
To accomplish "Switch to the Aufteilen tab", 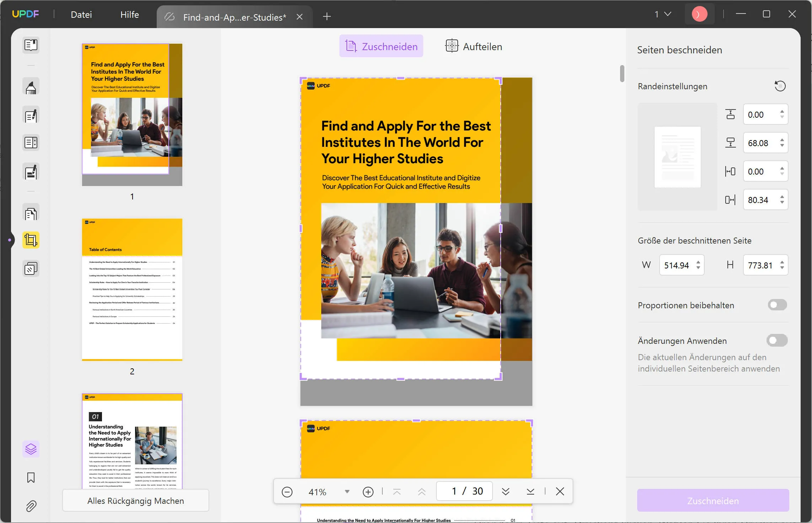I will point(474,46).
